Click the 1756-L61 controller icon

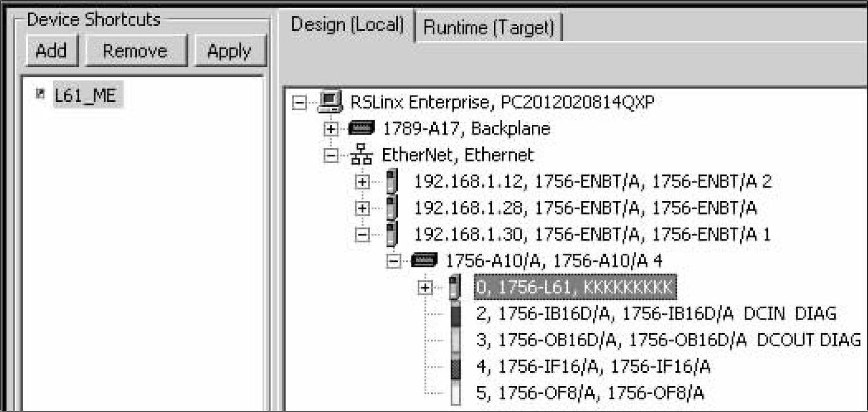click(455, 287)
